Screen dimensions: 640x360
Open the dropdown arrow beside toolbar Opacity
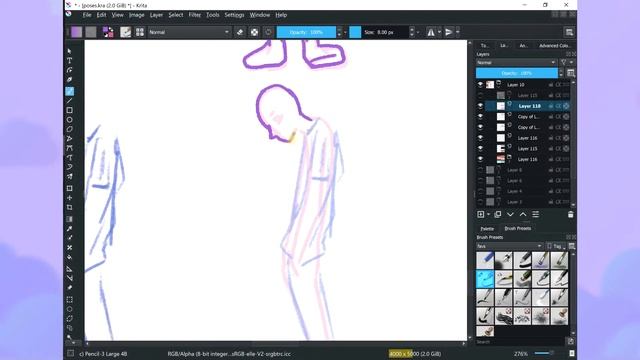tap(345, 32)
